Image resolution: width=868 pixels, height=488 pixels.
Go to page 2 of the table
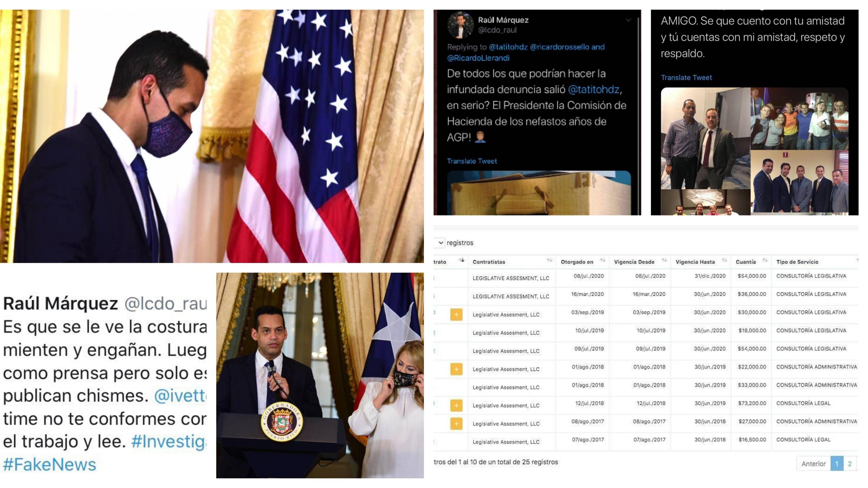850,464
